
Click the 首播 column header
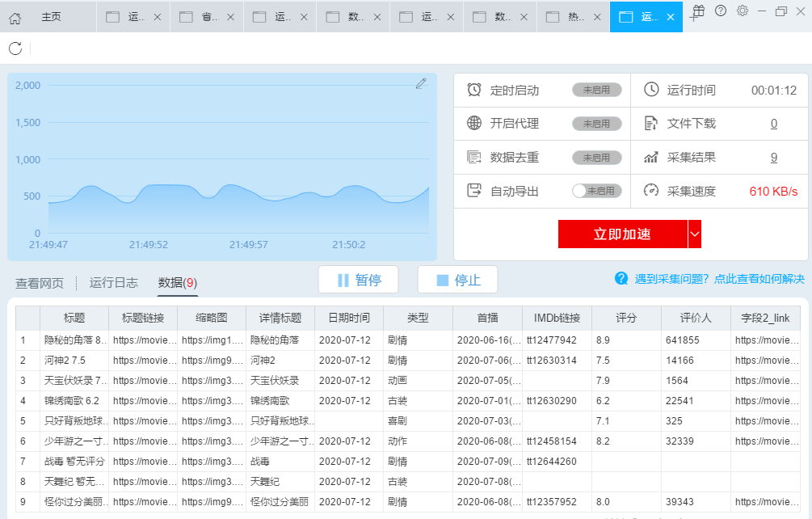pos(487,318)
